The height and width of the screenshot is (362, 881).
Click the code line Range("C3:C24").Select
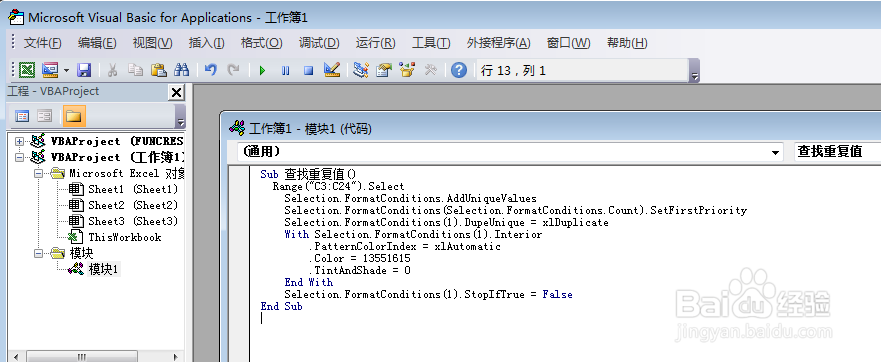point(338,187)
